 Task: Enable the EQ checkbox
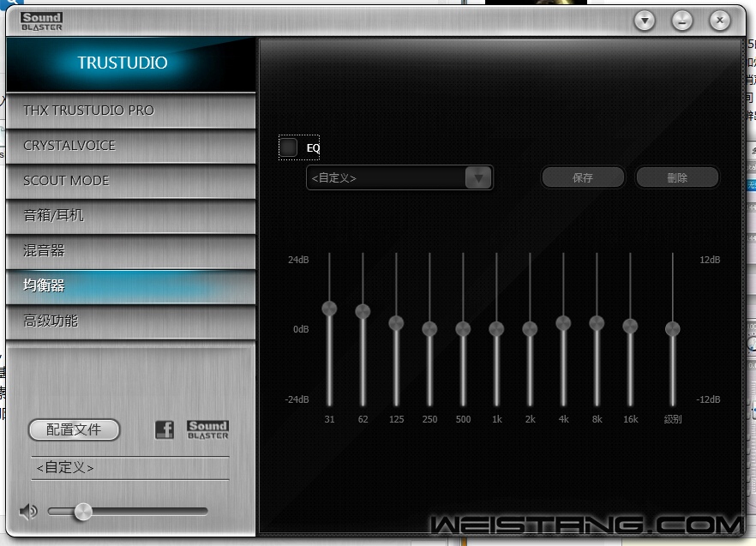tap(288, 147)
